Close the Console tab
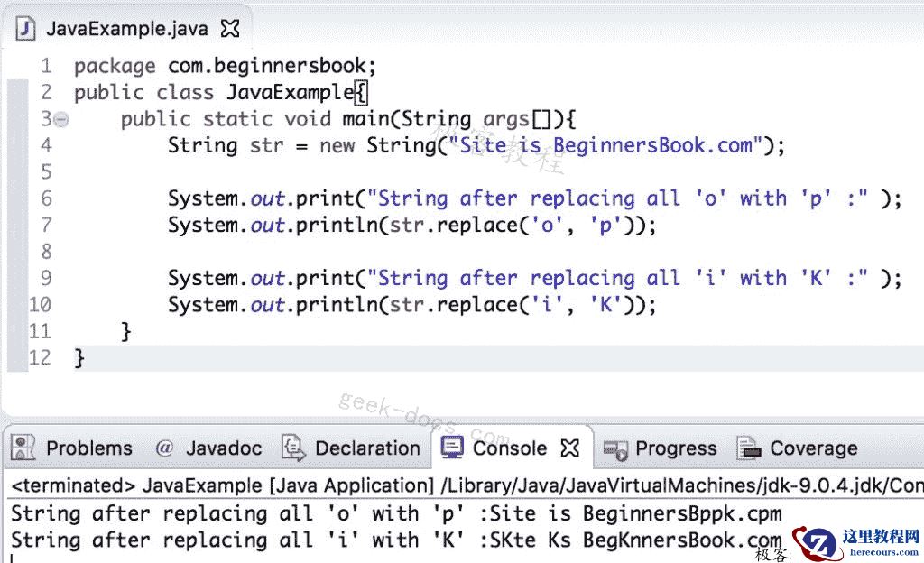924x563 pixels. click(568, 447)
